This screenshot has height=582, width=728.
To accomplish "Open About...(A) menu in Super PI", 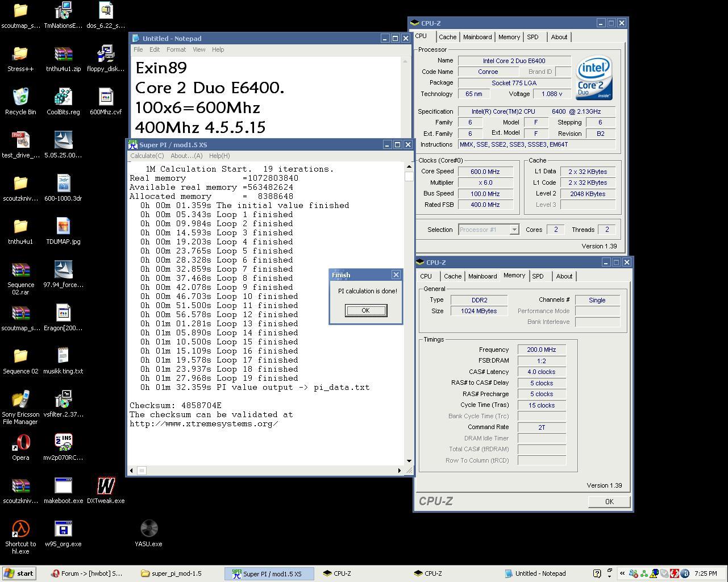I will [186, 156].
